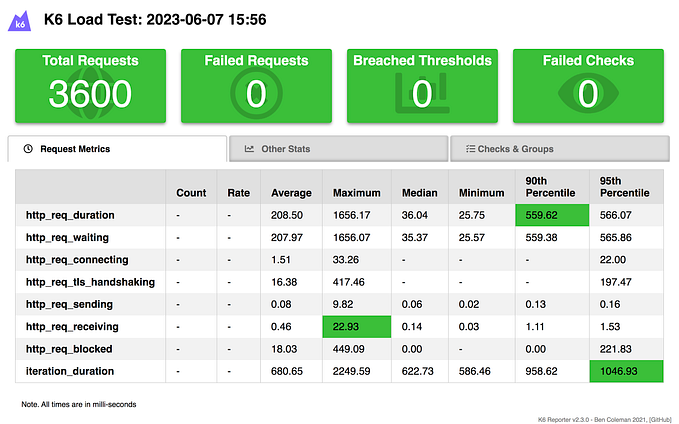Click the highlighted 1046.93 cell

(x=626, y=371)
